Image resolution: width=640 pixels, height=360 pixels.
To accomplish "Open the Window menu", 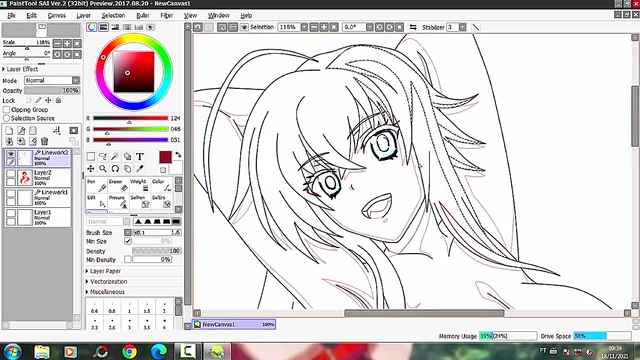I will click(219, 16).
